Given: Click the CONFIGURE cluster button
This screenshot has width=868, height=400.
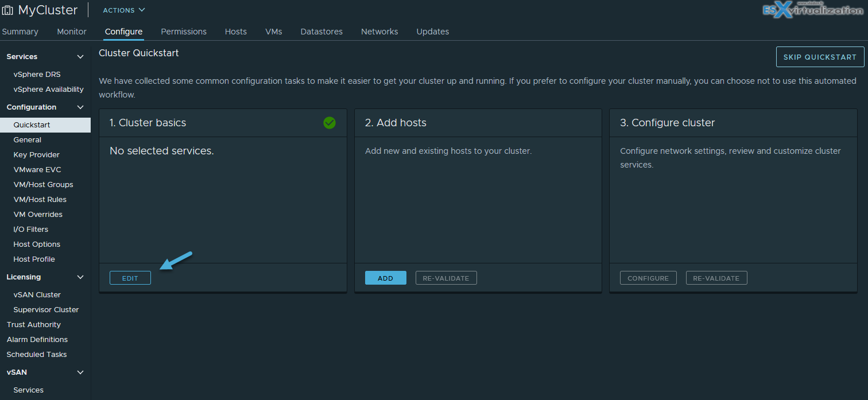Looking at the screenshot, I should 648,278.
